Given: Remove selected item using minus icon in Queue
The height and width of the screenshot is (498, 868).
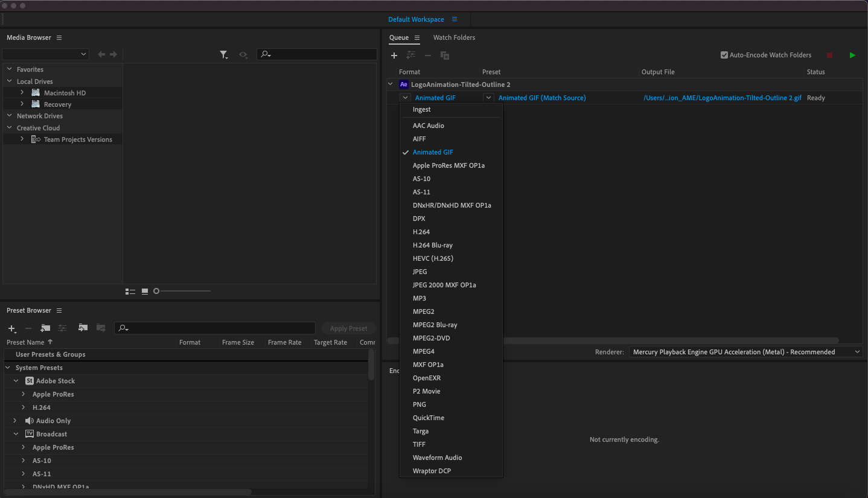Looking at the screenshot, I should coord(428,55).
